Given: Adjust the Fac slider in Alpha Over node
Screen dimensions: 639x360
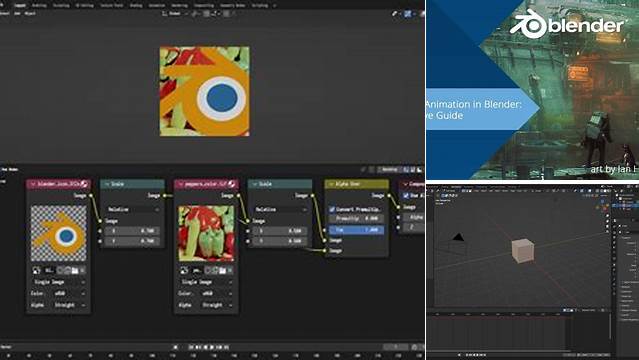Looking at the screenshot, I should (x=356, y=230).
